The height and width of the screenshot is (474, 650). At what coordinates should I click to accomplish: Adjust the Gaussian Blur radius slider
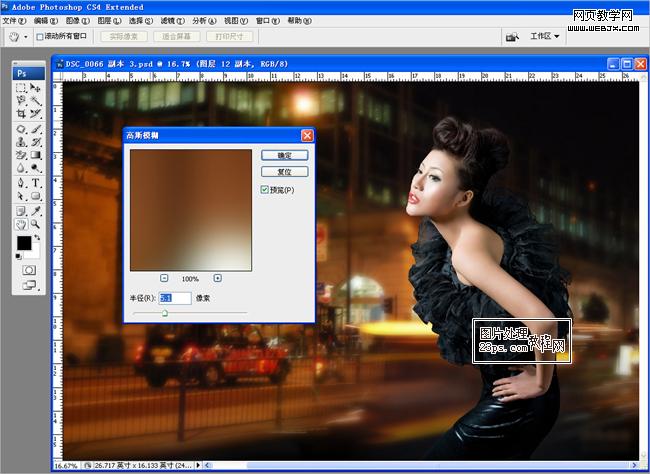click(x=165, y=313)
